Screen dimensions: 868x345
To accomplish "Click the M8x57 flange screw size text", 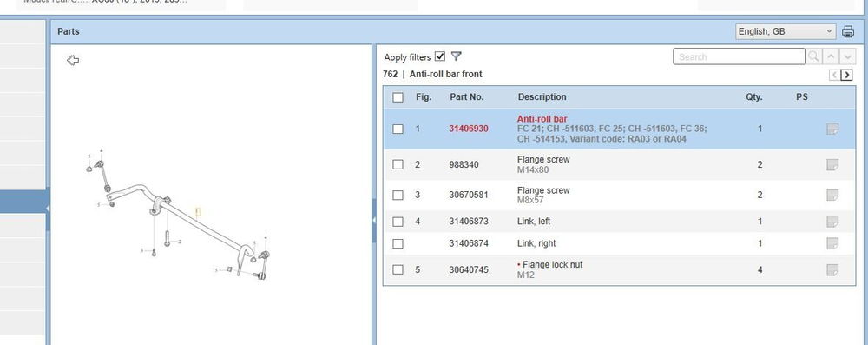I will pyautogui.click(x=531, y=200).
